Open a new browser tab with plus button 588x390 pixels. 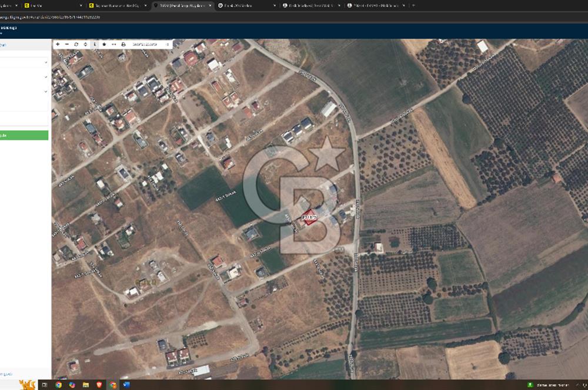[413, 6]
